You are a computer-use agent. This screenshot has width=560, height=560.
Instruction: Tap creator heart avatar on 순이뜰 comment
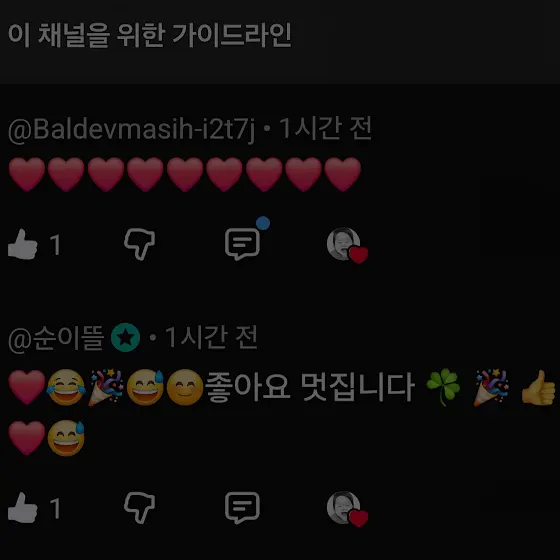[x=347, y=509]
